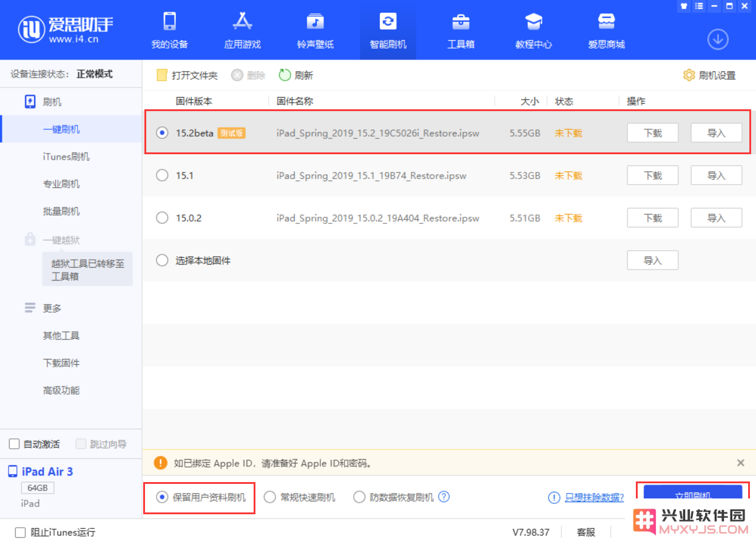Click the 测试版 beta badge
This screenshot has height=544, width=756.
(231, 133)
